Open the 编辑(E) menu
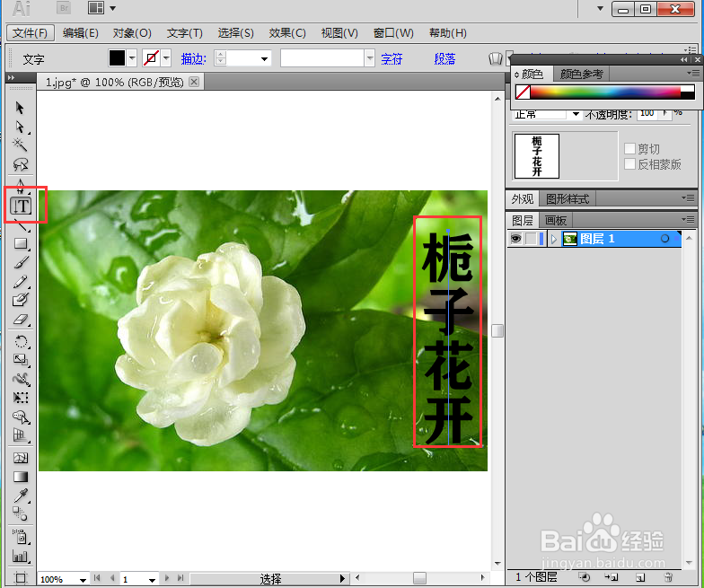 tap(81, 32)
